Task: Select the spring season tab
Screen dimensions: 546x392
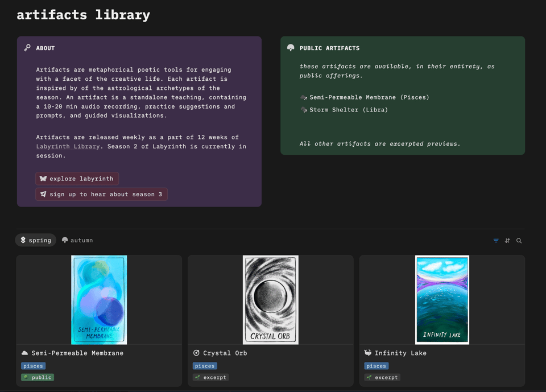Action: pyautogui.click(x=35, y=240)
